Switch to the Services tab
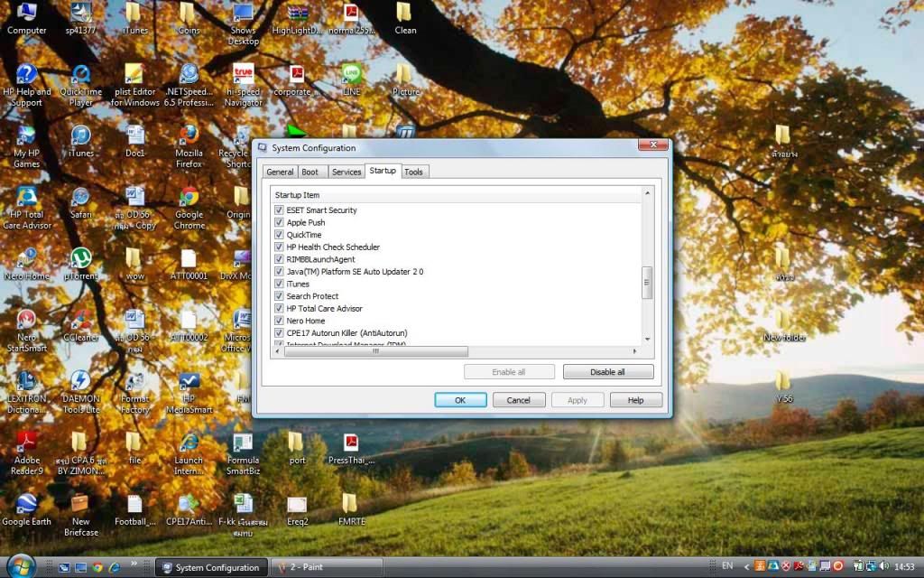 pyautogui.click(x=346, y=172)
